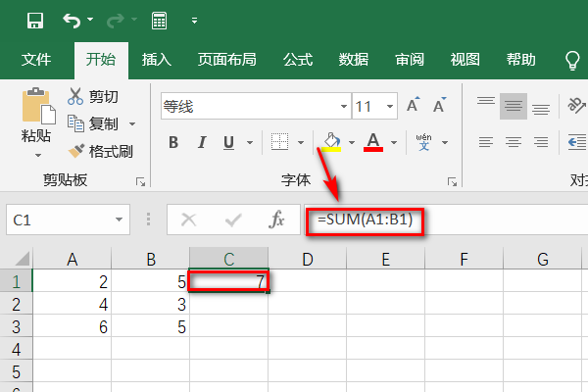Image resolution: width=588 pixels, height=392 pixels.
Task: Click the text orientation icon
Action: tap(576, 105)
